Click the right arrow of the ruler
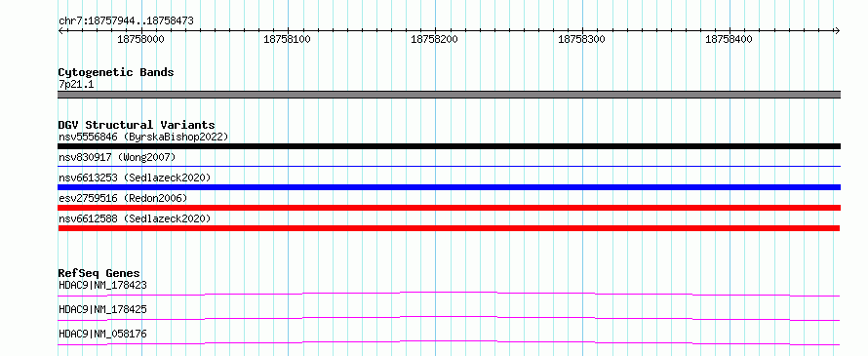Image resolution: width=868 pixels, height=356 pixels. point(837,30)
